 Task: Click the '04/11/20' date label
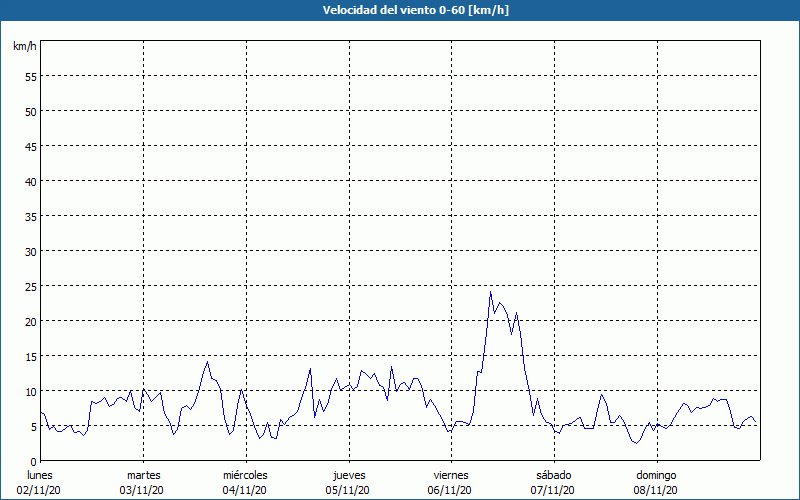244,490
